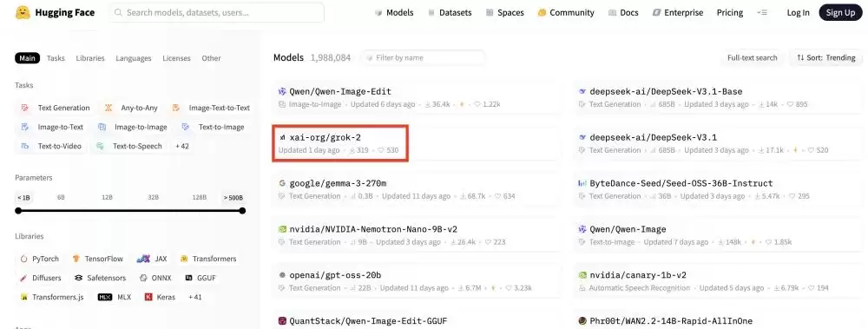Image resolution: width=868 pixels, height=329 pixels.
Task: Choose the Text-to-Speech task icon
Action: coord(100,146)
